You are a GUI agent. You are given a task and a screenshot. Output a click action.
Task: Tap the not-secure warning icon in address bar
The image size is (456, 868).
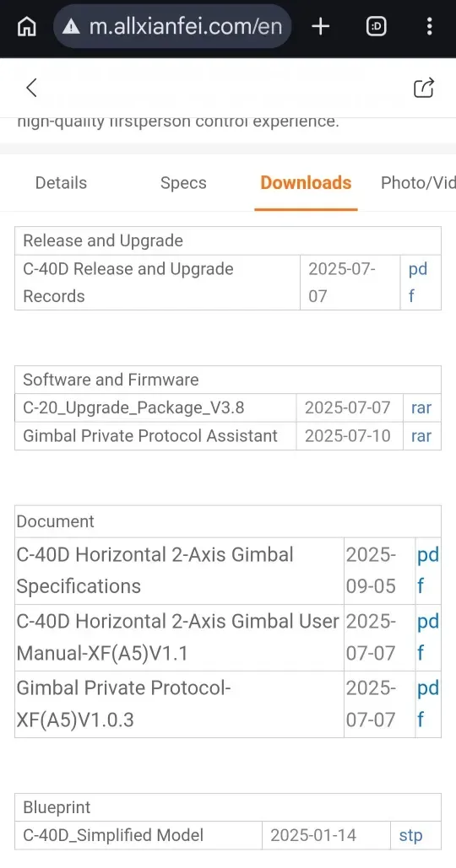pyautogui.click(x=71, y=26)
